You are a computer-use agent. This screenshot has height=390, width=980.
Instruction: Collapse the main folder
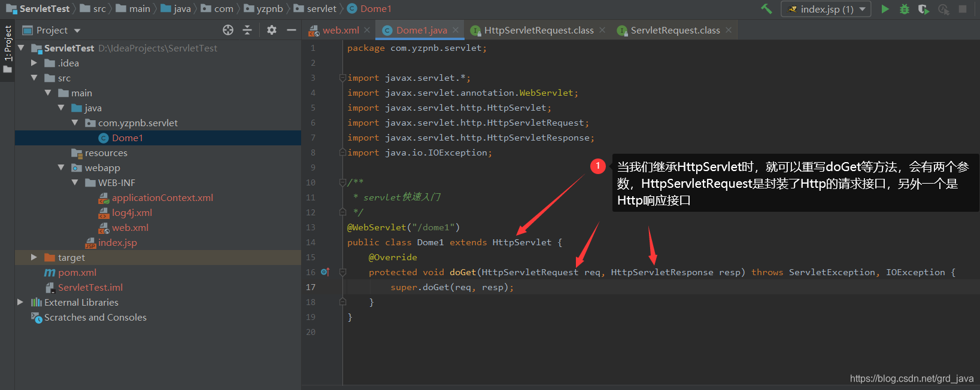48,93
